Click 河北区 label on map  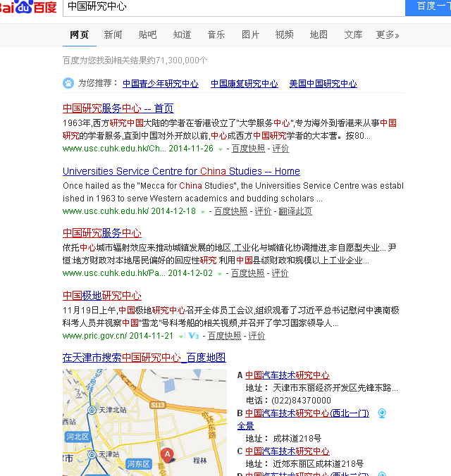click(x=78, y=437)
